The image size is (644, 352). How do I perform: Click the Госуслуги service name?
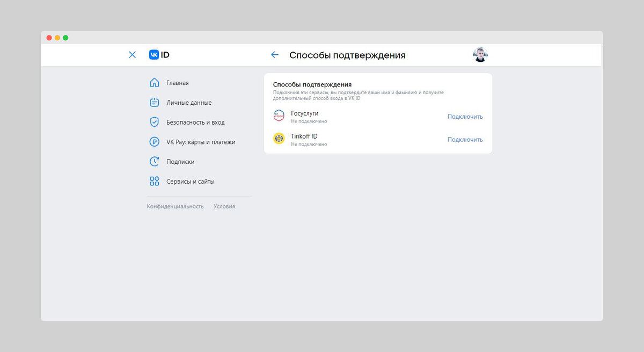click(x=305, y=113)
